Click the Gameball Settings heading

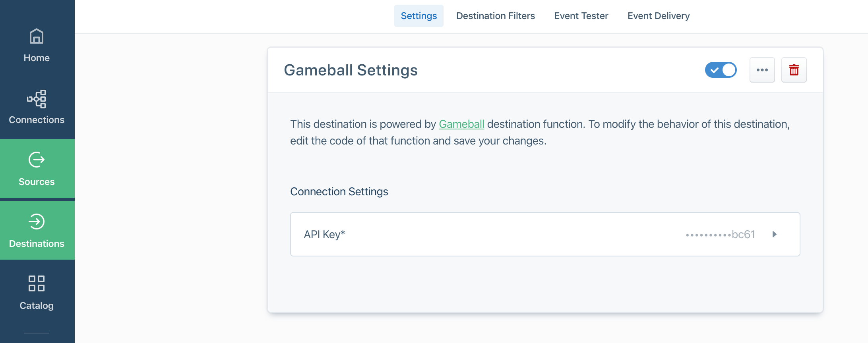click(351, 70)
